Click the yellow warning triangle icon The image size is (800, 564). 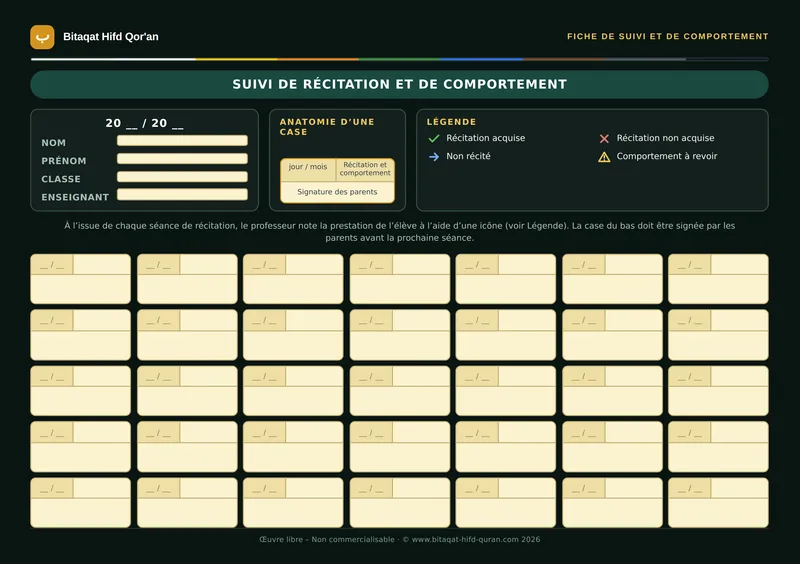pos(604,157)
